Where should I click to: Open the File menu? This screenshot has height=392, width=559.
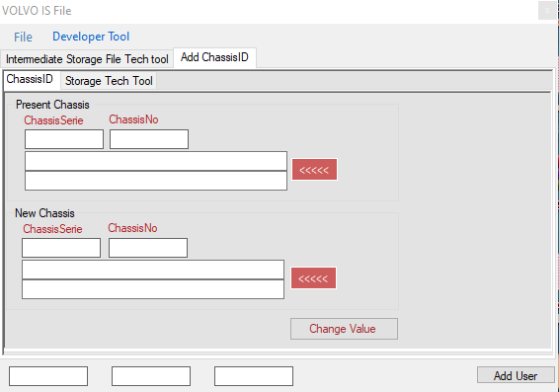pos(23,37)
